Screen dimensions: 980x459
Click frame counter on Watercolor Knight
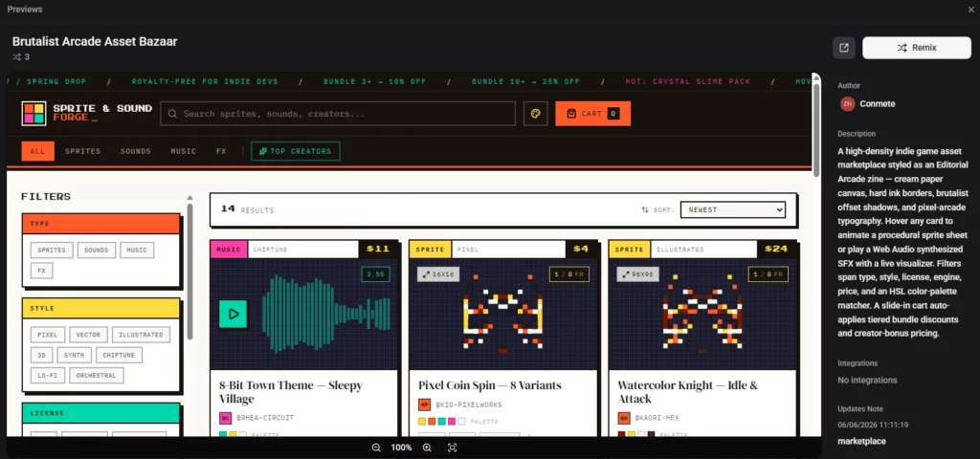click(768, 274)
